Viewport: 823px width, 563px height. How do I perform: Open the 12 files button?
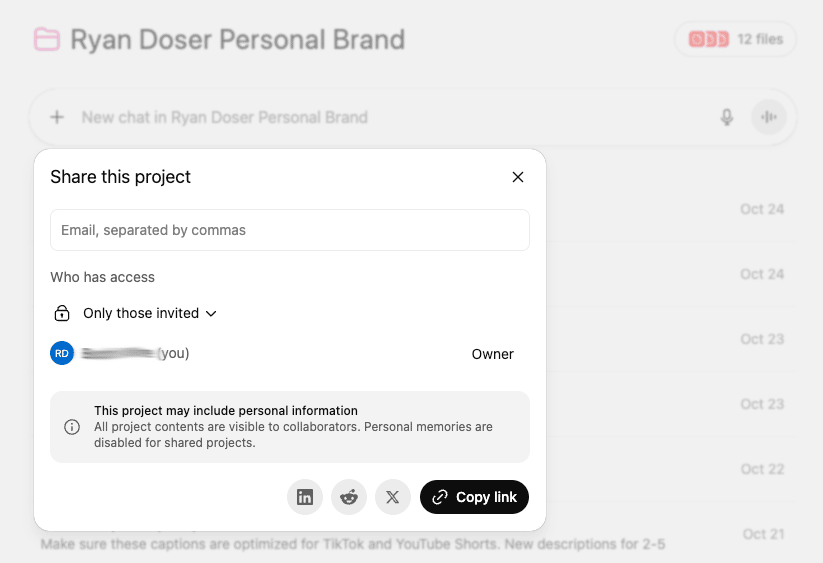(735, 40)
